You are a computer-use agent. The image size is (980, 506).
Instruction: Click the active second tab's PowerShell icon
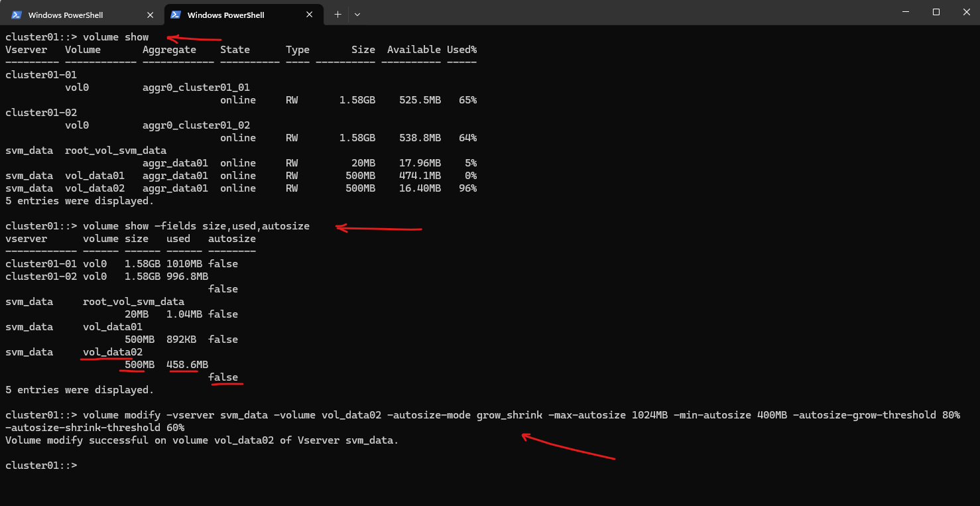(x=176, y=15)
